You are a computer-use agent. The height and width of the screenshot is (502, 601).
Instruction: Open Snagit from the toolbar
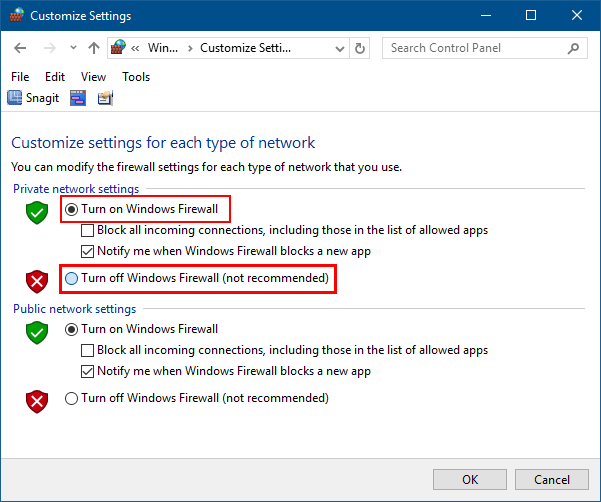pos(34,97)
